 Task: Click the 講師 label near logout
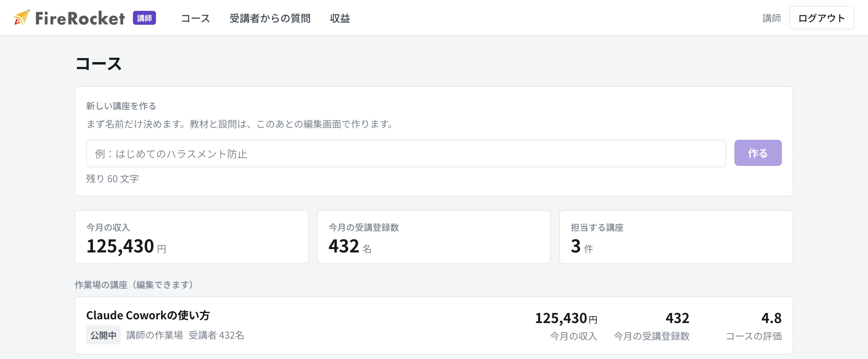tap(771, 18)
